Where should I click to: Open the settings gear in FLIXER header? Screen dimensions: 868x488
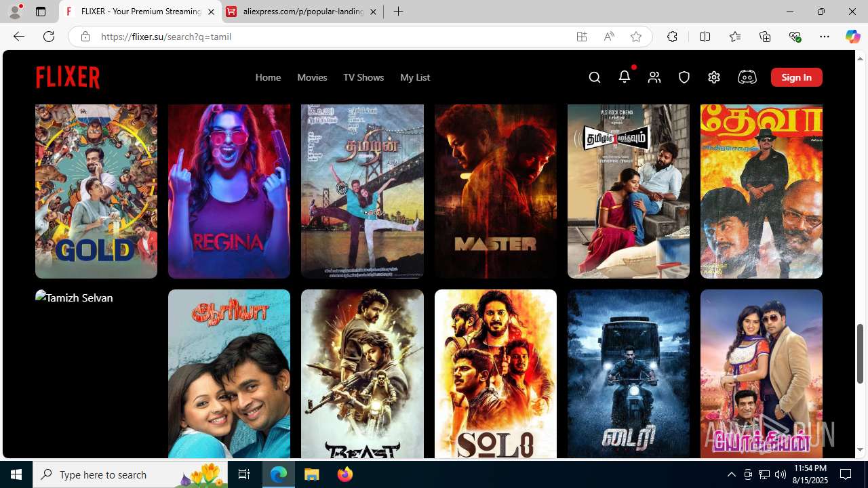(x=714, y=77)
